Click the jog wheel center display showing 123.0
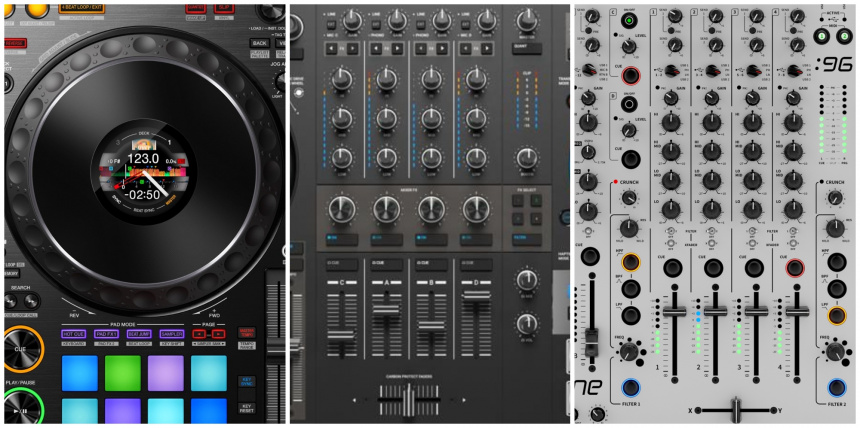The width and height of the screenshot is (860, 428). (x=143, y=173)
